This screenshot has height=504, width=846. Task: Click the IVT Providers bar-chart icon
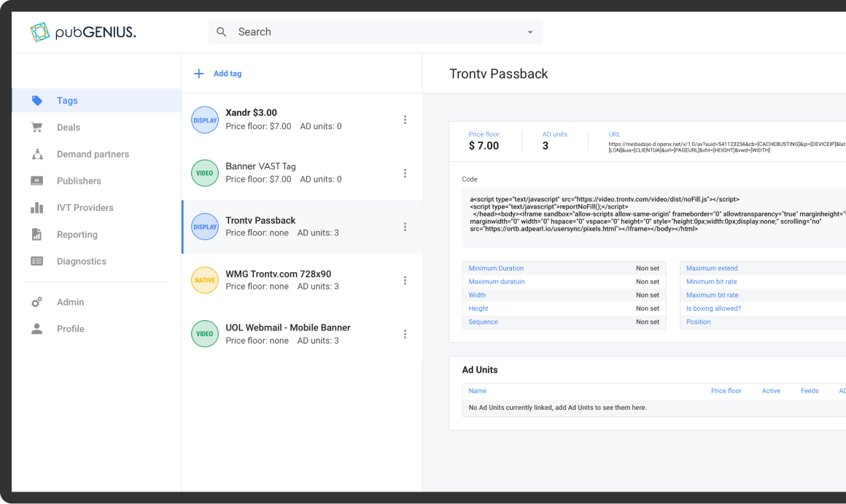click(36, 208)
